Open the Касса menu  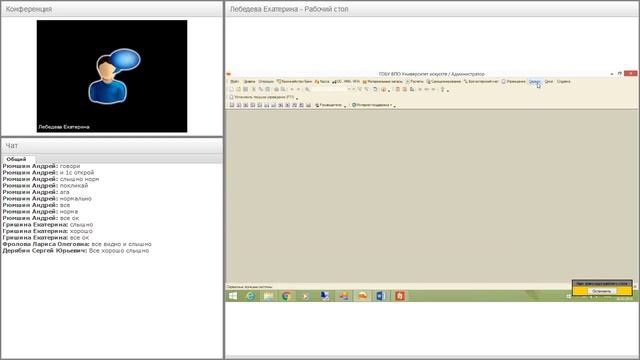click(322, 82)
